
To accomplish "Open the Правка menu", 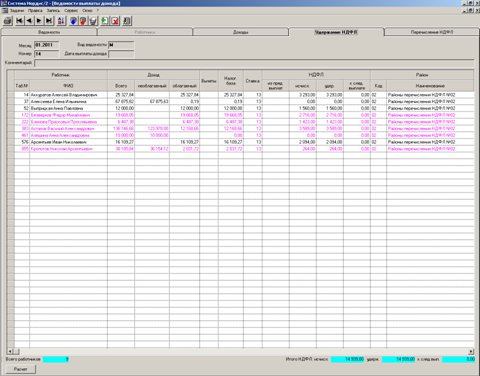I will pyautogui.click(x=35, y=10).
